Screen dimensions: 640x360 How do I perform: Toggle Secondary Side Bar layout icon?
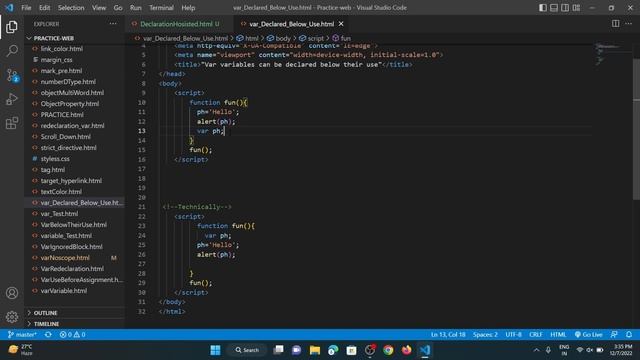pyautogui.click(x=565, y=8)
